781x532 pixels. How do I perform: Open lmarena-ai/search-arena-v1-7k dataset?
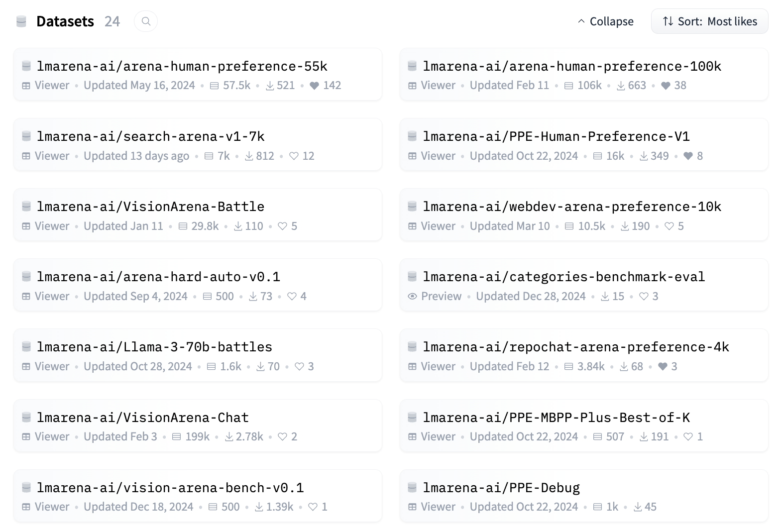coord(150,136)
